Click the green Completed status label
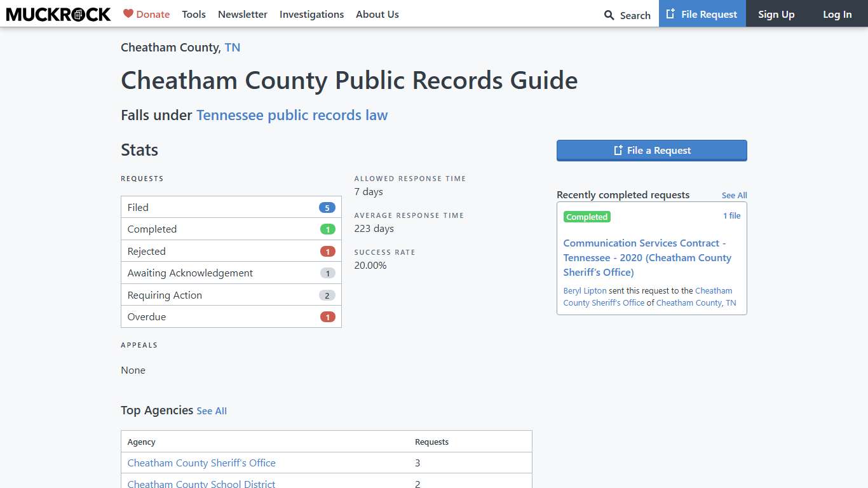This screenshot has width=868, height=488. tap(587, 217)
